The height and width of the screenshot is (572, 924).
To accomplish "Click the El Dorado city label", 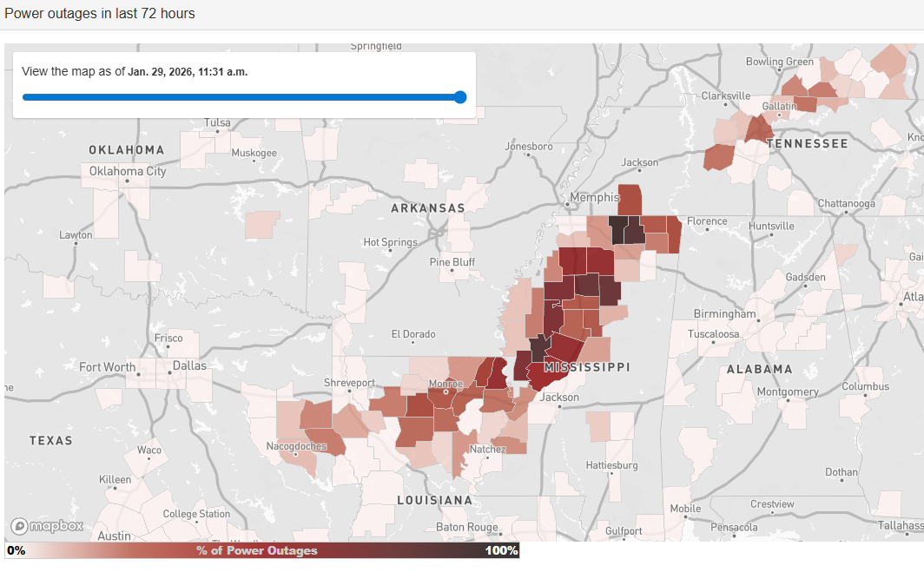I will tap(413, 334).
